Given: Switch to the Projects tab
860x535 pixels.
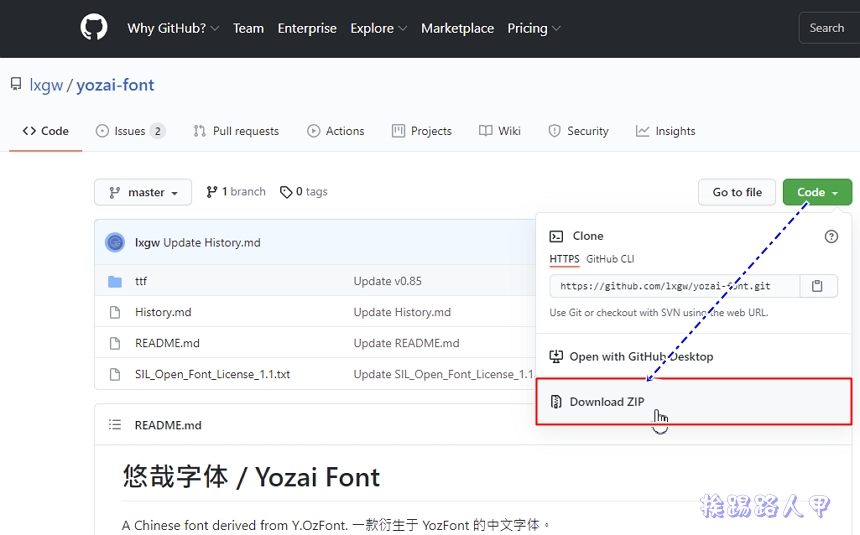Looking at the screenshot, I should click(x=422, y=131).
